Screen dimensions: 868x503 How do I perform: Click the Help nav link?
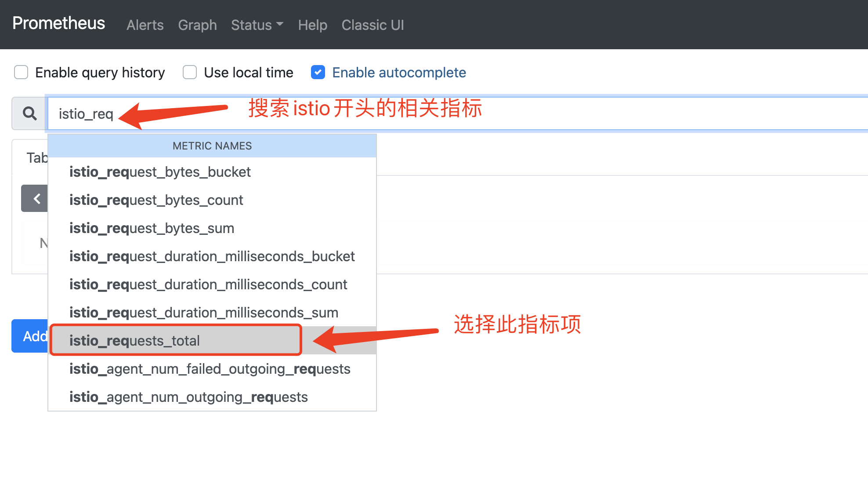(x=312, y=25)
